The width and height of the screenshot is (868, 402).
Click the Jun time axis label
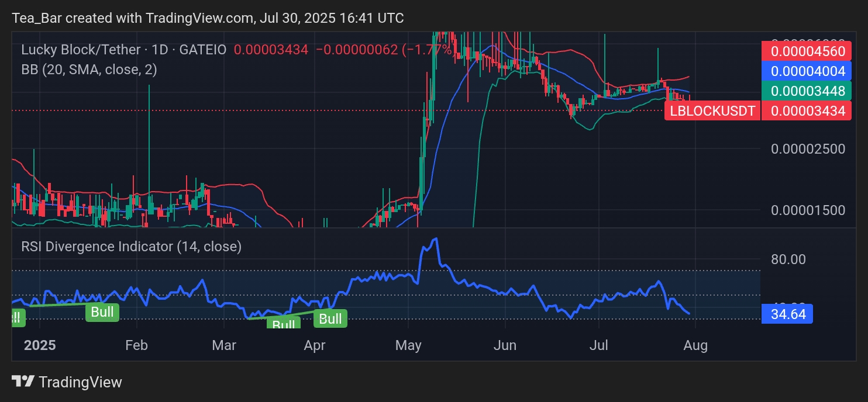coord(505,345)
